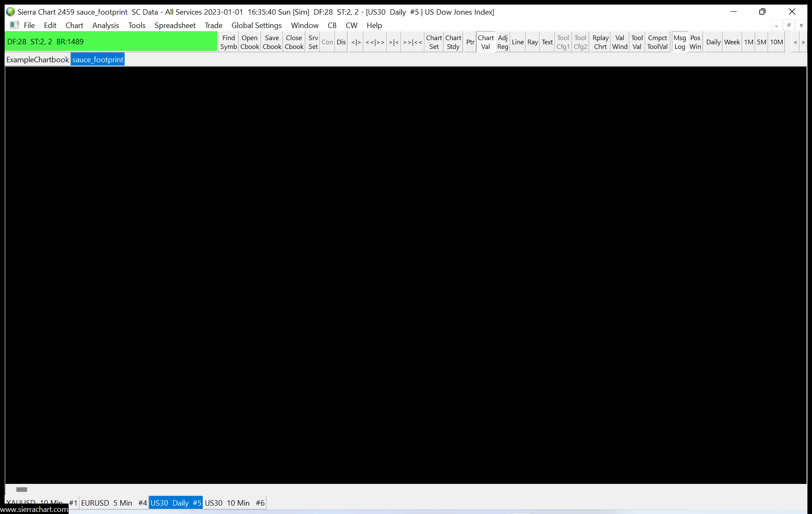Toggle the Chart Val tool
This screenshot has width=812, height=514.
point(485,42)
